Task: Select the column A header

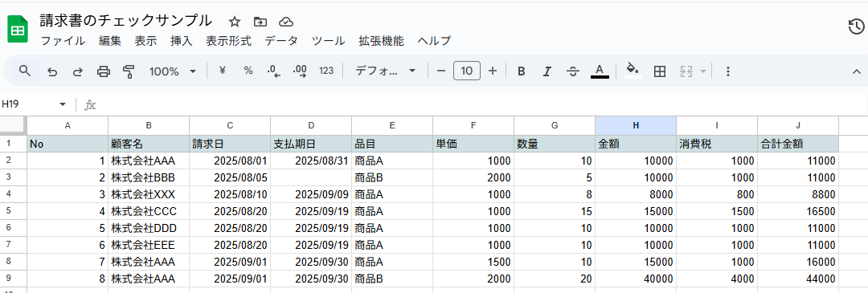Action: coord(68,125)
